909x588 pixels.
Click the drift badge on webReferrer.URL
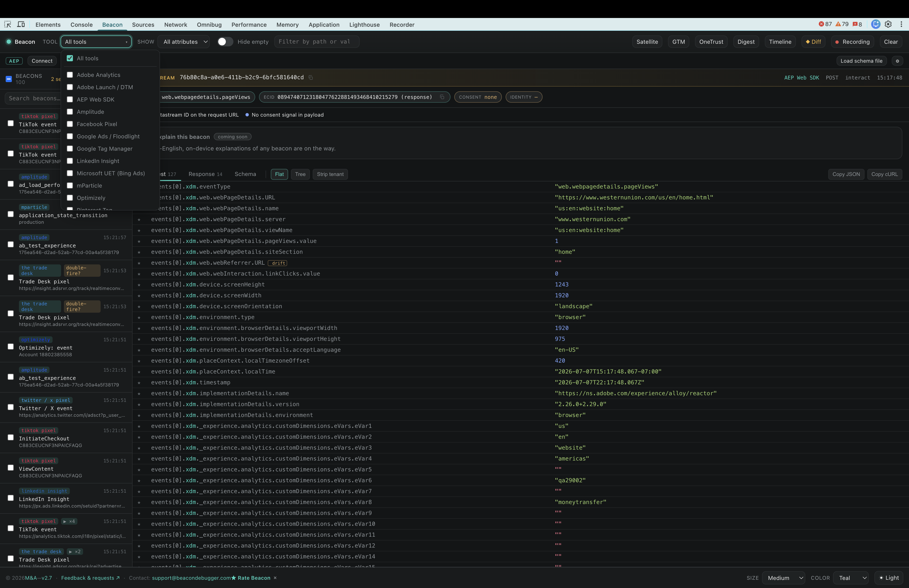278,263
